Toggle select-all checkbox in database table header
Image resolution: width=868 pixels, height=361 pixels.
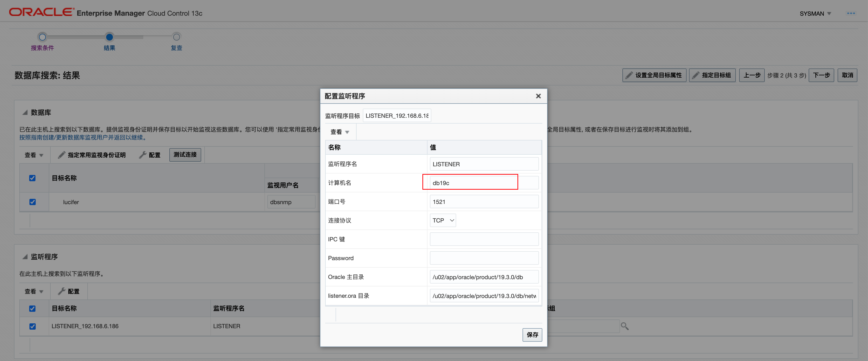click(32, 178)
